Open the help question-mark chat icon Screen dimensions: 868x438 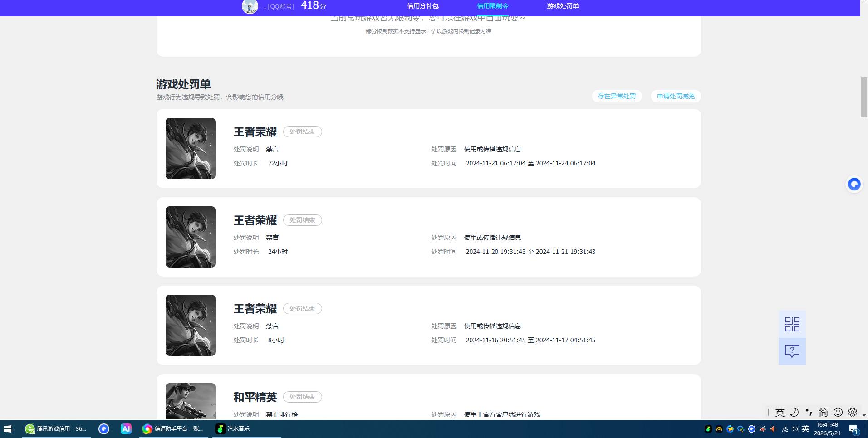coord(792,351)
